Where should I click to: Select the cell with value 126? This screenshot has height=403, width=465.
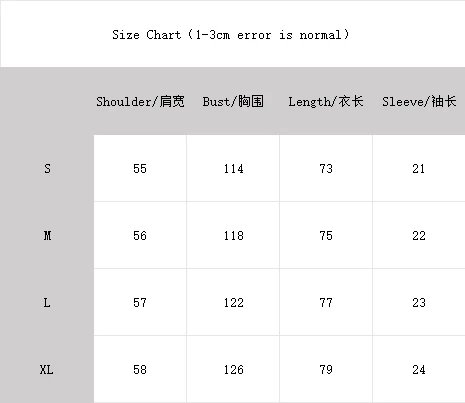[x=233, y=369]
